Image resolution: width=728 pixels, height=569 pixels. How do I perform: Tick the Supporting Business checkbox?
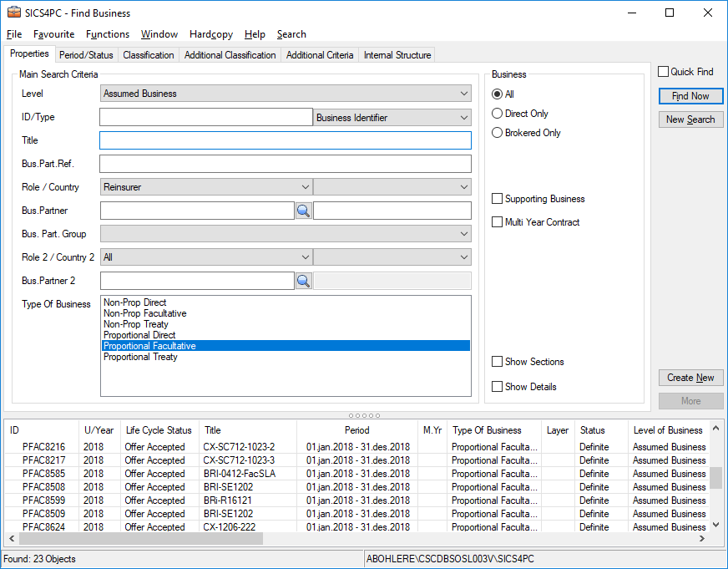point(498,199)
